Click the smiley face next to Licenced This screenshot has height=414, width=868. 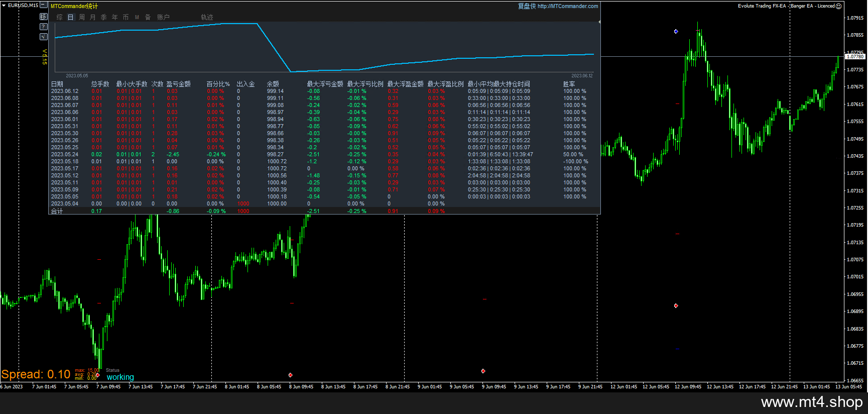click(x=838, y=6)
